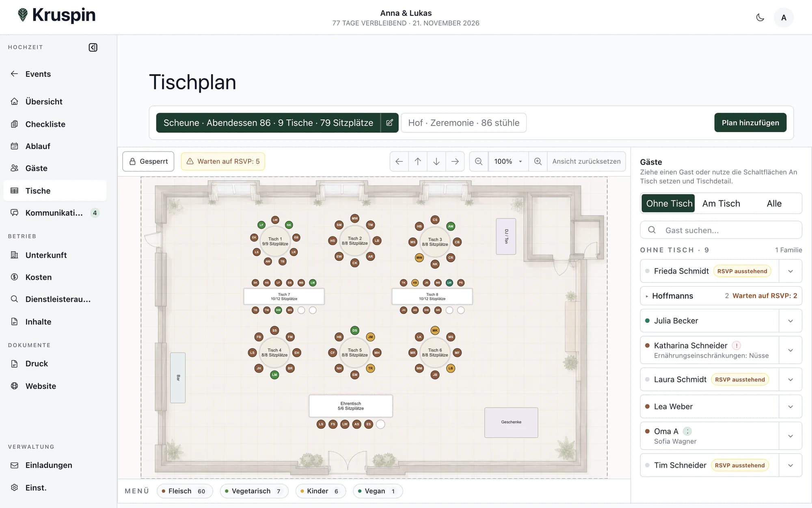Viewport: 812px width, 508px height.
Task: Toggle the Gesperrt lock button
Action: coord(148,161)
